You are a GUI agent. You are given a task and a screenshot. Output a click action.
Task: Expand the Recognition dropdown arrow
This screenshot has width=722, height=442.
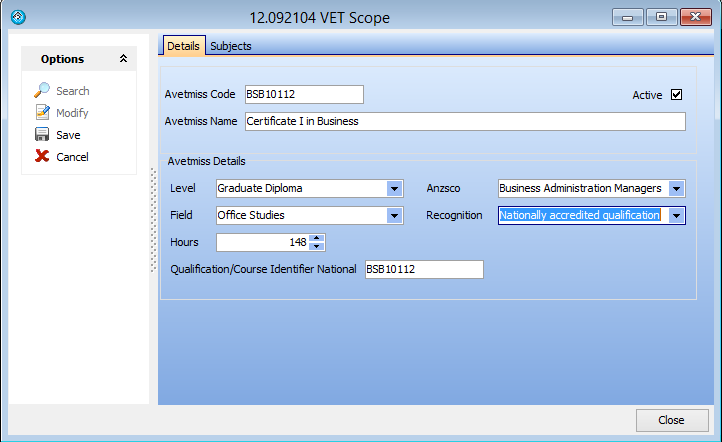point(677,215)
